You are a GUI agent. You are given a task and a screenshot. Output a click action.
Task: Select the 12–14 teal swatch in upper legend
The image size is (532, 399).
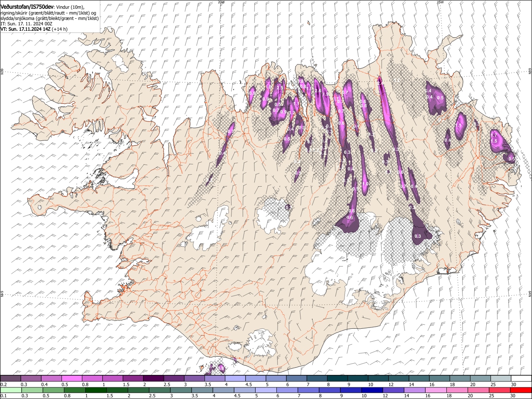click(399, 378)
